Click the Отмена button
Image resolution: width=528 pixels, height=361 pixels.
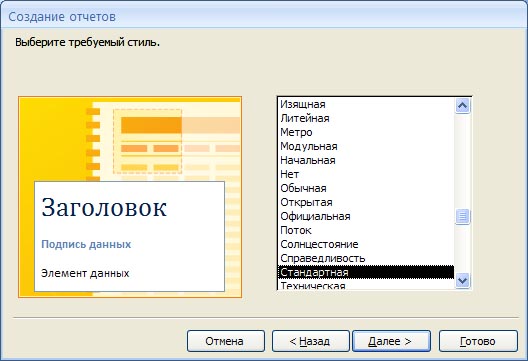click(x=226, y=341)
